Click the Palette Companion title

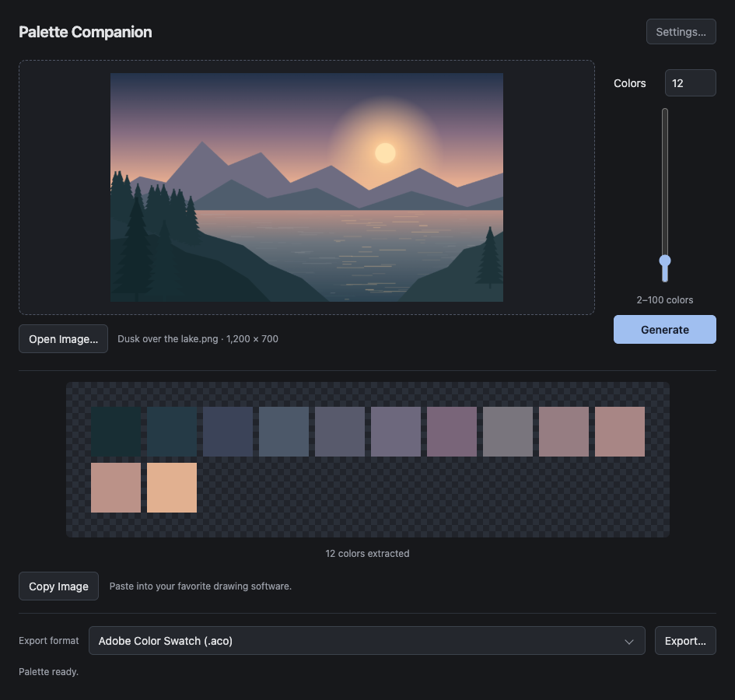coord(86,32)
